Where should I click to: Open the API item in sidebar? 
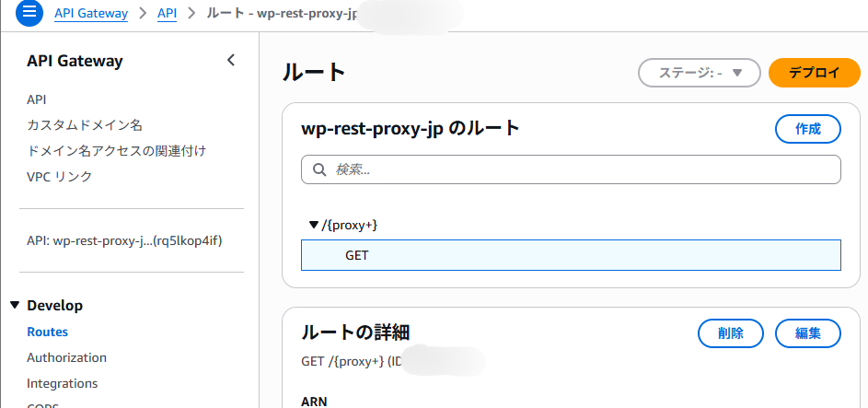click(x=37, y=99)
